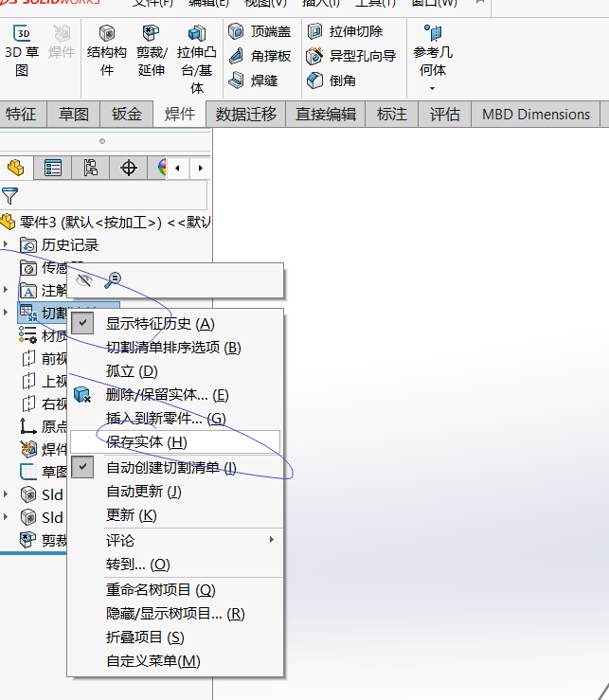Select the 剪裁 trim feature icon
This screenshot has height=700, width=609.
tap(28, 540)
